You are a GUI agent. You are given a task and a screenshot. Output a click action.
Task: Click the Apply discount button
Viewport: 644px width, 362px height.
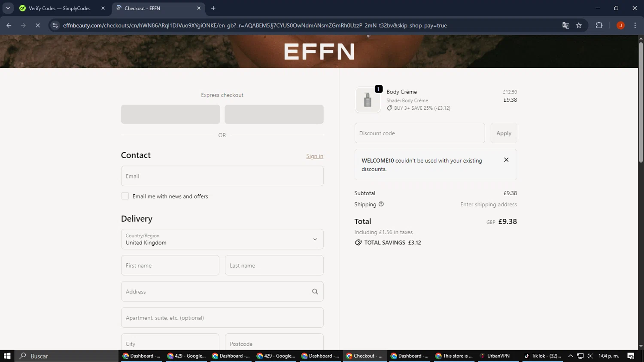point(504,133)
